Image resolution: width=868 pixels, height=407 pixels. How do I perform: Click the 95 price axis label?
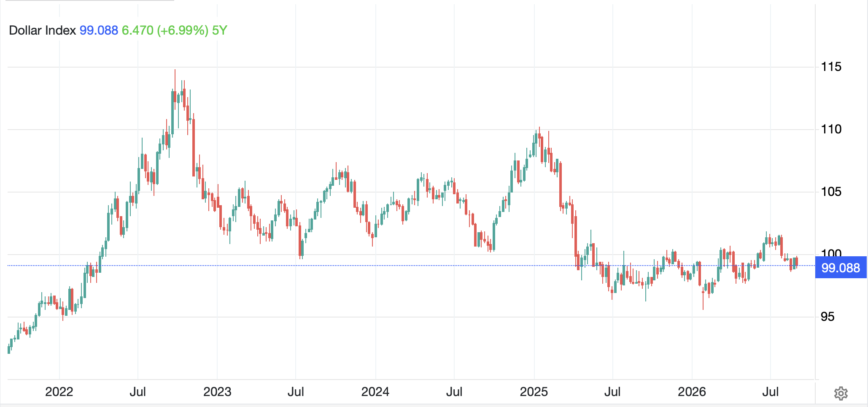coord(828,317)
